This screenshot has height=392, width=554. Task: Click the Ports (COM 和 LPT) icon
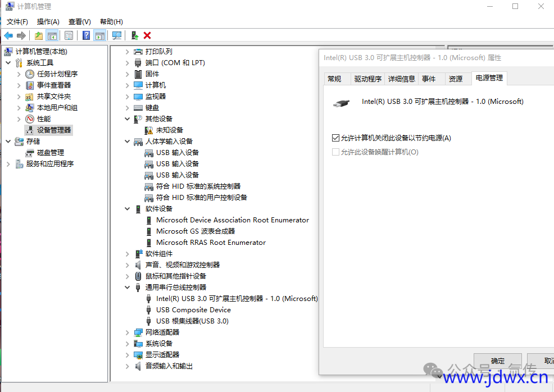coord(138,63)
